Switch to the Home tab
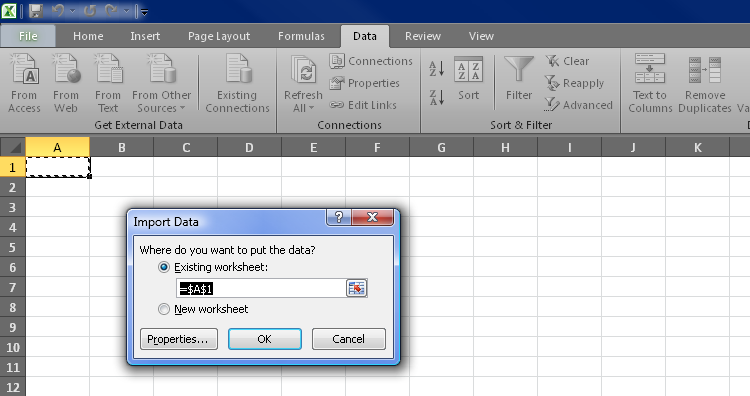Screen dimensions: 750x396 pyautogui.click(x=88, y=36)
